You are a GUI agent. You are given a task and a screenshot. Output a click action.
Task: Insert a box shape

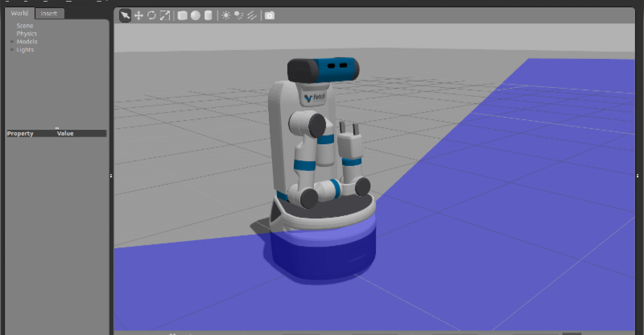tap(182, 16)
